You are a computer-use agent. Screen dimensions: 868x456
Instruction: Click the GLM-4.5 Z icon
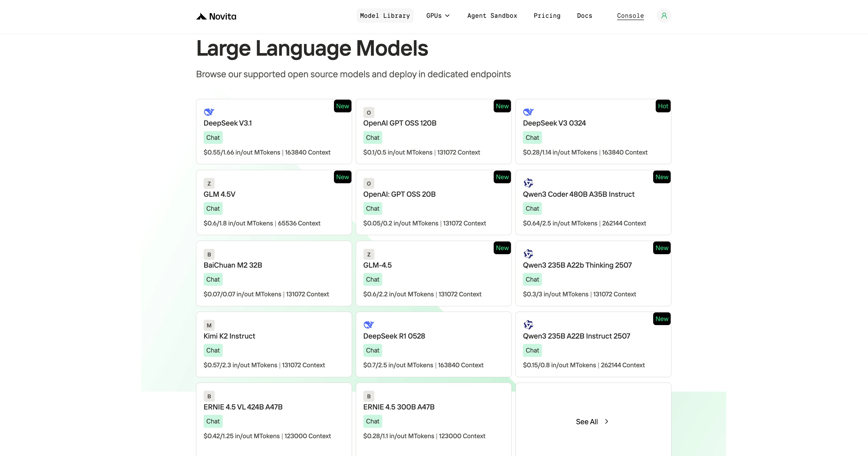pyautogui.click(x=369, y=254)
